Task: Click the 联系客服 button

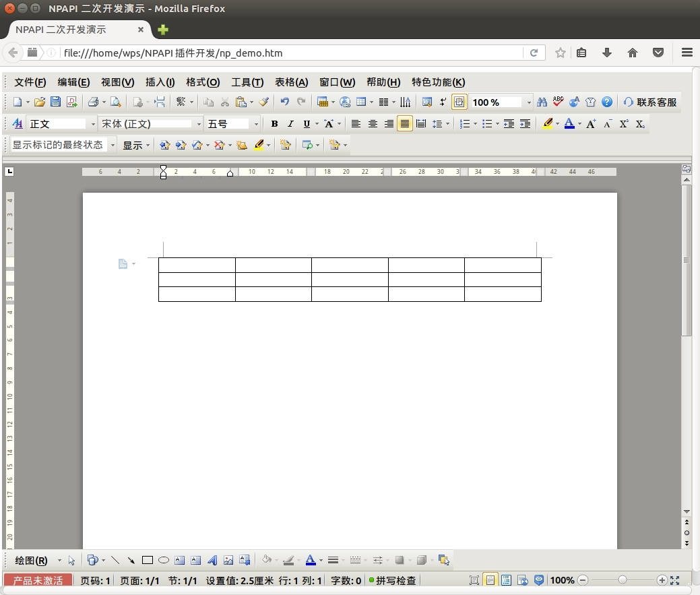Action: click(650, 102)
